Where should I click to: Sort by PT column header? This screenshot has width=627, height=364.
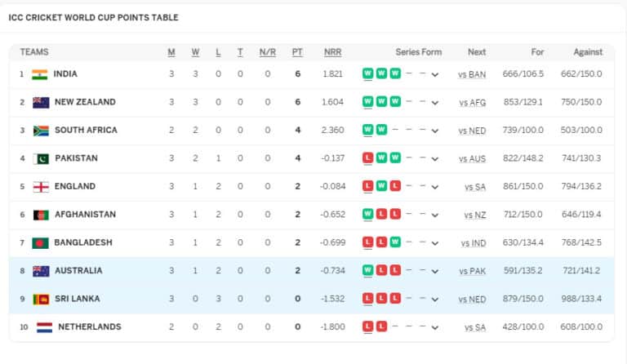(x=297, y=52)
